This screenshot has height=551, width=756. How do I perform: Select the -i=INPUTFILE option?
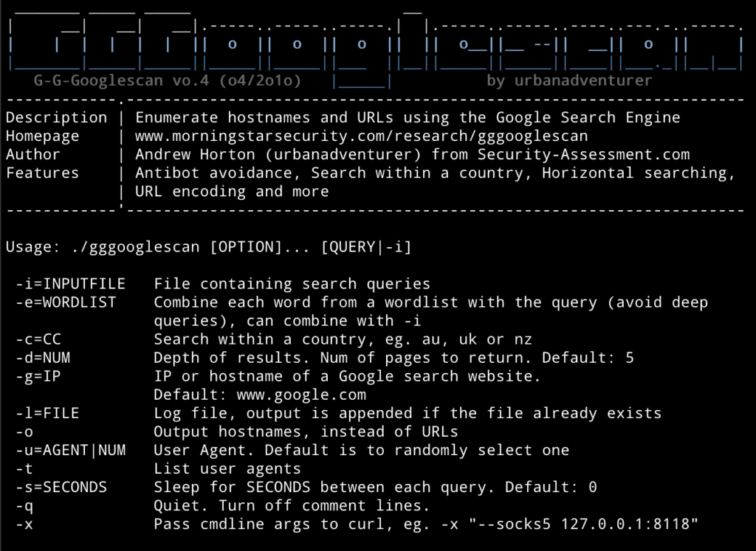tap(70, 284)
